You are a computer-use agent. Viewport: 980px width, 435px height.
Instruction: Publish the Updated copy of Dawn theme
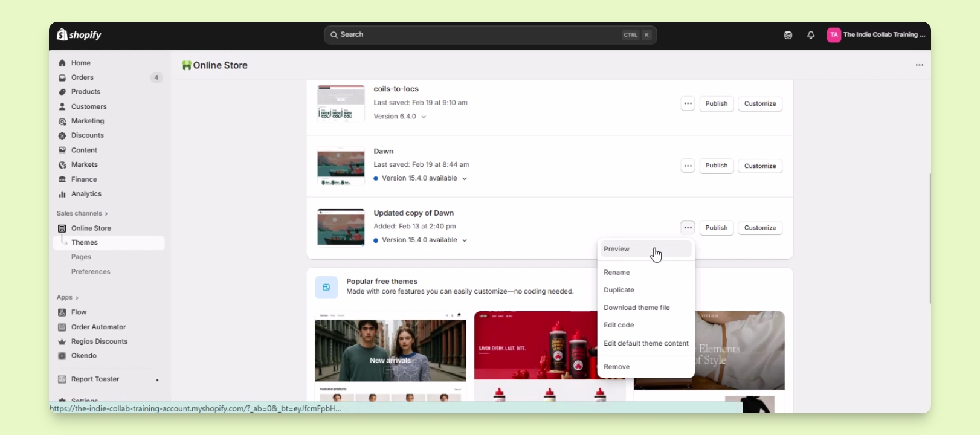(717, 228)
